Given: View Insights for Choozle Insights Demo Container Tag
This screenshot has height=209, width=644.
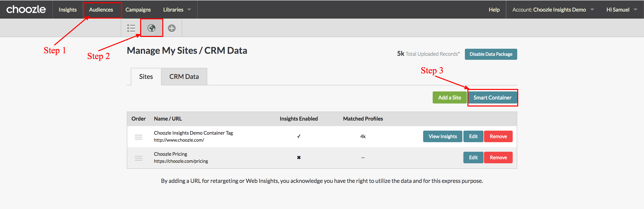Looking at the screenshot, I should point(443,136).
